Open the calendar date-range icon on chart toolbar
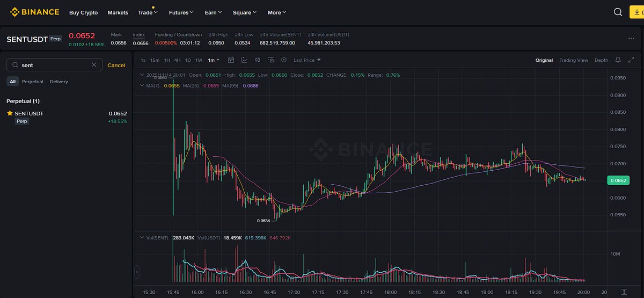The image size is (644, 298). tap(231, 60)
